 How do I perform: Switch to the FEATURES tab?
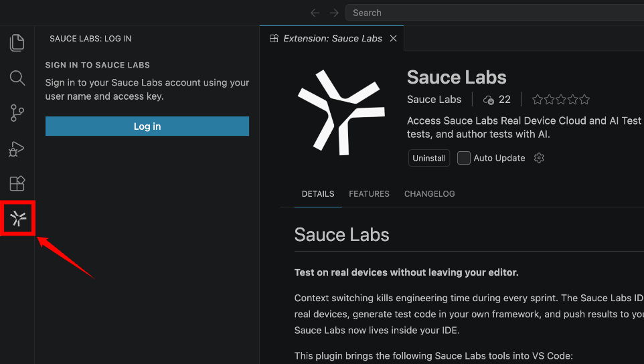[x=369, y=193]
